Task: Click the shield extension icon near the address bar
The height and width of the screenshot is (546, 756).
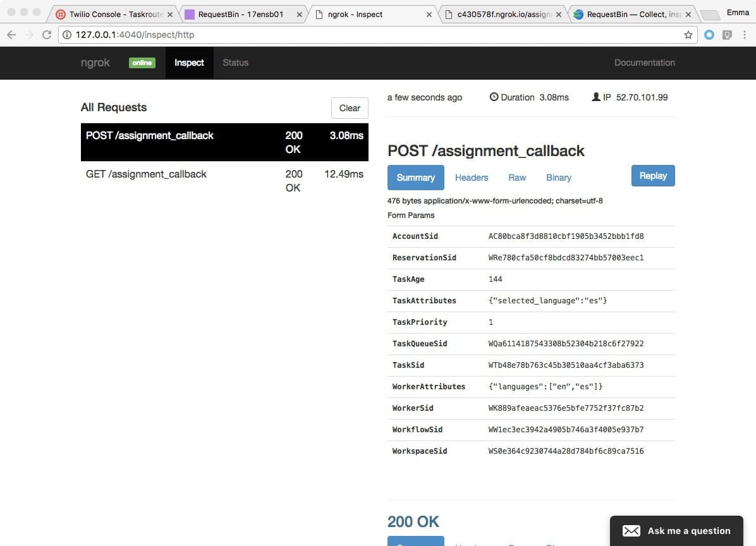Action: 728,35
